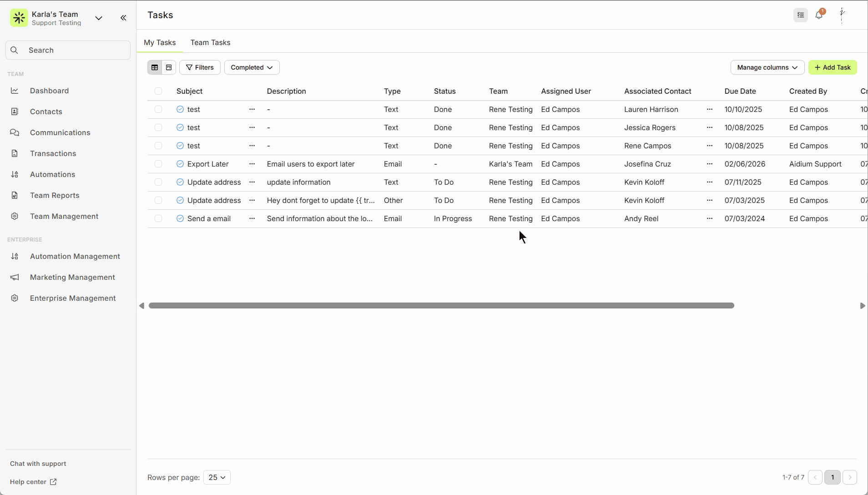Click the Add Task button
This screenshot has height=495, width=868.
(x=833, y=67)
